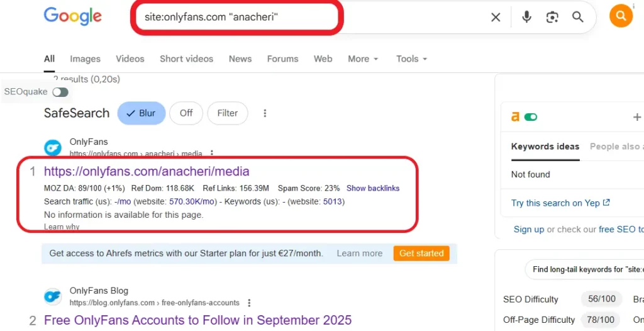Click the magnifying glass search icon

pyautogui.click(x=577, y=17)
